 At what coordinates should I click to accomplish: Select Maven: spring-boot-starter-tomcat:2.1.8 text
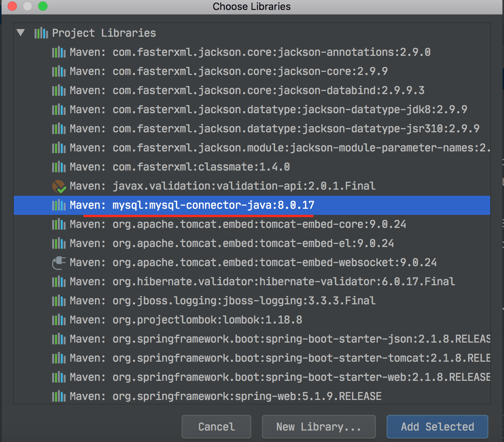280,358
